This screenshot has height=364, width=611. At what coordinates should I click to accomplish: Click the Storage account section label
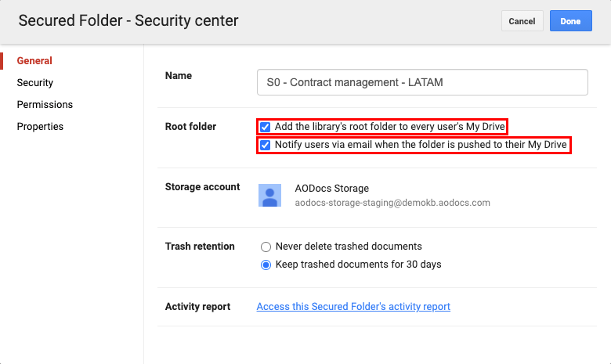203,187
